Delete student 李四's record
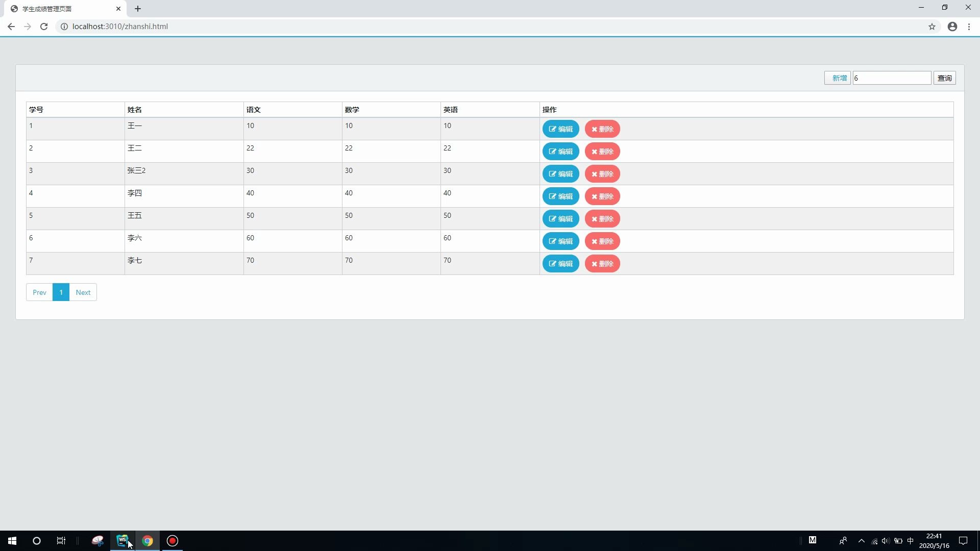This screenshot has width=980, height=551. [x=602, y=196]
